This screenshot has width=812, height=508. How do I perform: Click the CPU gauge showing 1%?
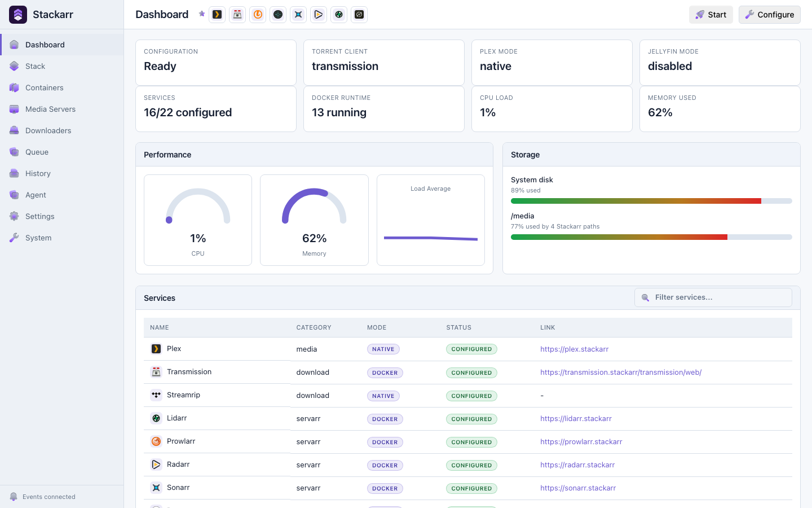coord(198,220)
